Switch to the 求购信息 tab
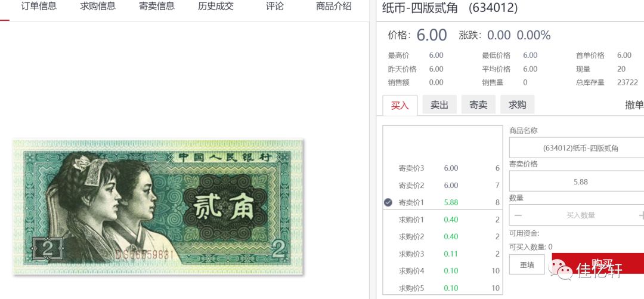 [98, 6]
